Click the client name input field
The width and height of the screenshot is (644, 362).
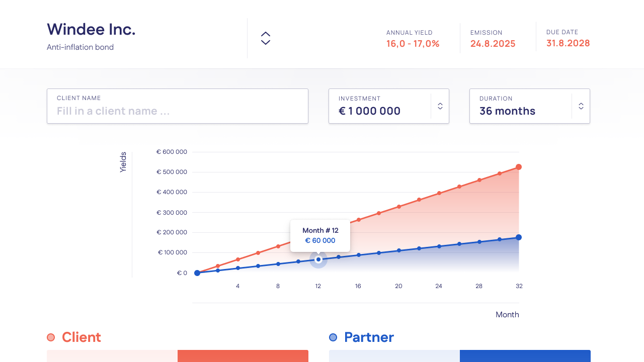177,111
